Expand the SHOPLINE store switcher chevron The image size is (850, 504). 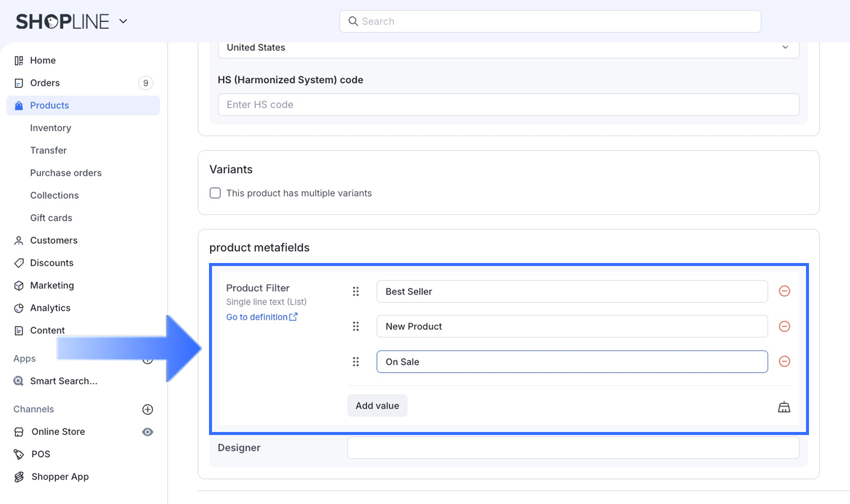tap(123, 21)
